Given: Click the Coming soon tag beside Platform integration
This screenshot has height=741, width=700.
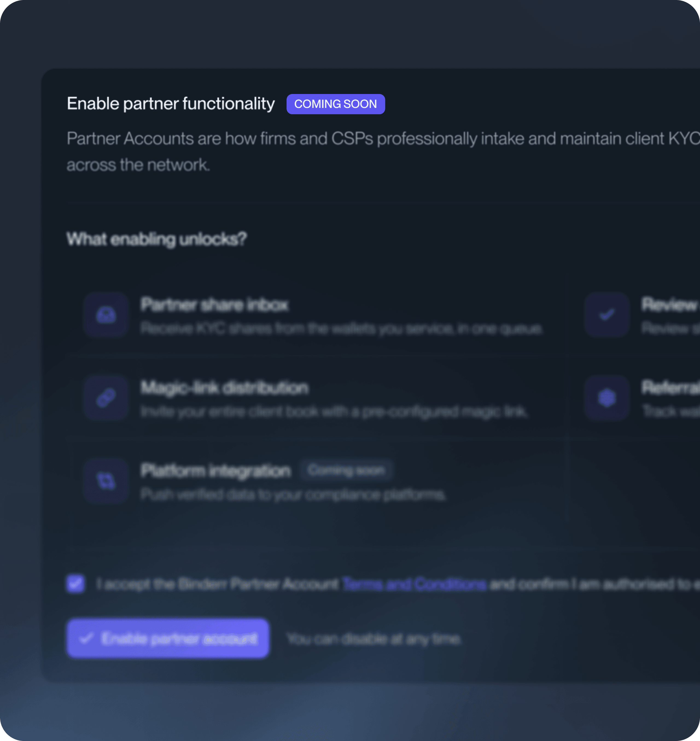Looking at the screenshot, I should pos(346,470).
